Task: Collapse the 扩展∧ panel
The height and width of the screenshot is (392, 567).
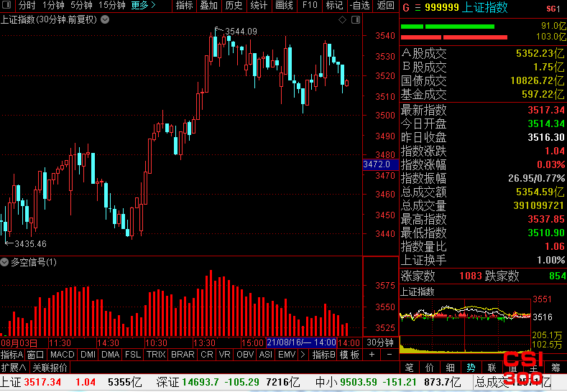Action: click(14, 368)
